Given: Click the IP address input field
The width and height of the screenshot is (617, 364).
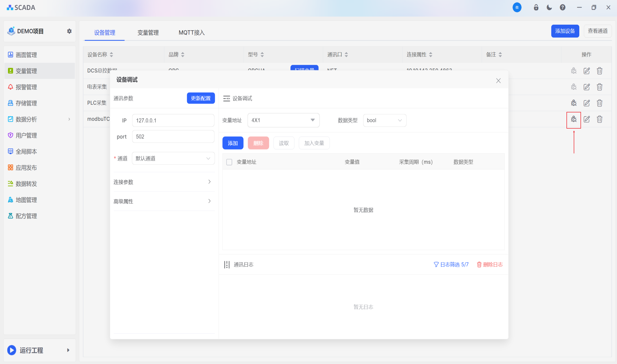Looking at the screenshot, I should [173, 120].
